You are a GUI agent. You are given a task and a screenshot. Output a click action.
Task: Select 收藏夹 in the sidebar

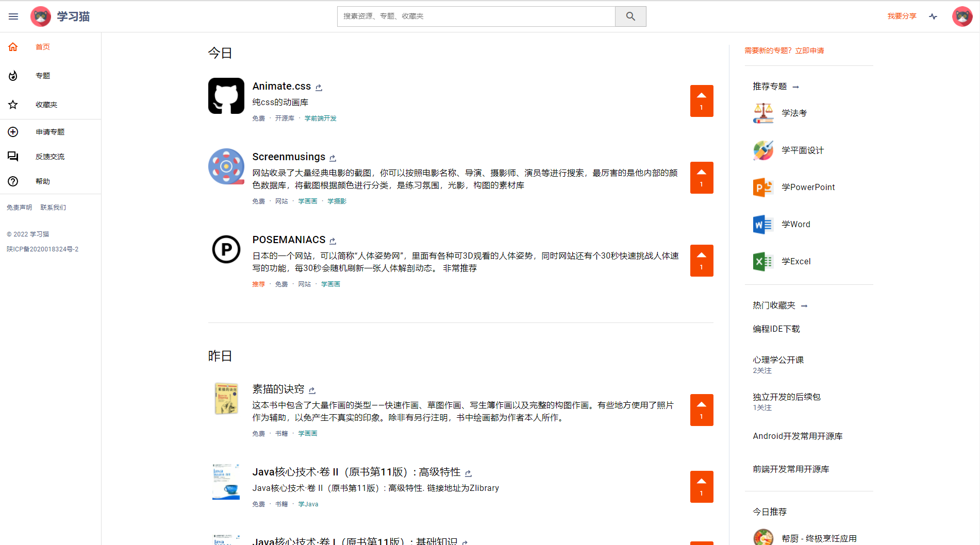click(46, 105)
